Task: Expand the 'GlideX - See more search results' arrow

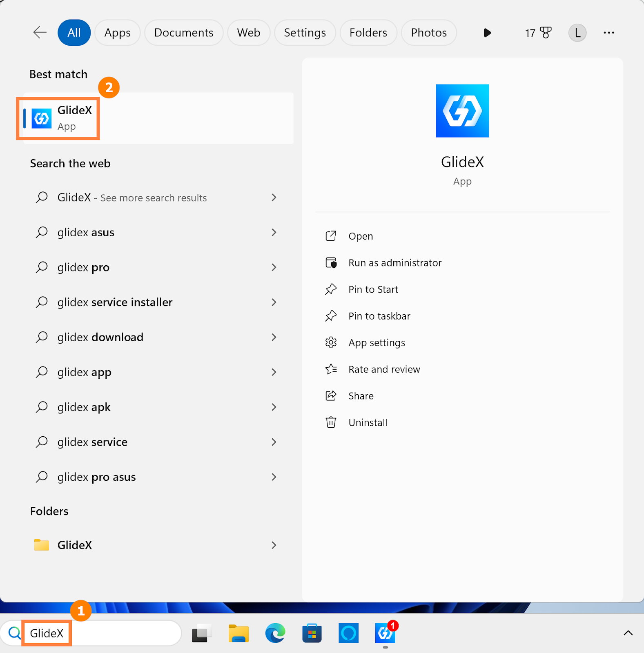Action: point(274,198)
